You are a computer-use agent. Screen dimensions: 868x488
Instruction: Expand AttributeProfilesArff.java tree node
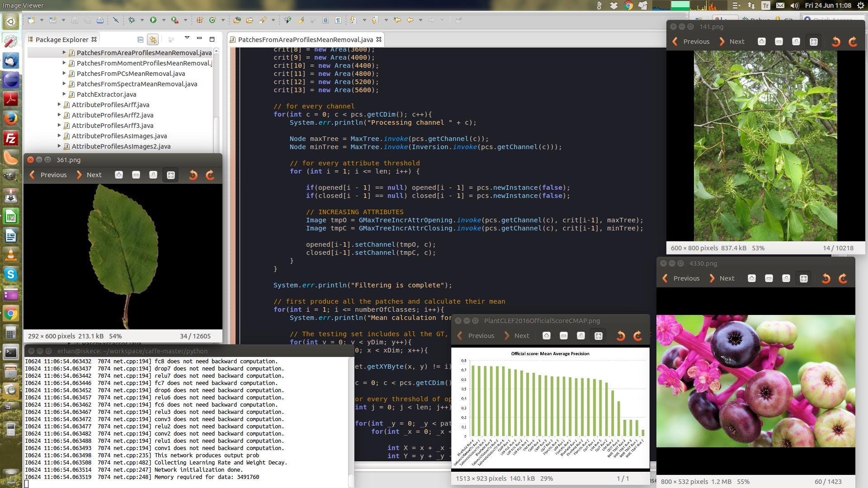point(59,104)
